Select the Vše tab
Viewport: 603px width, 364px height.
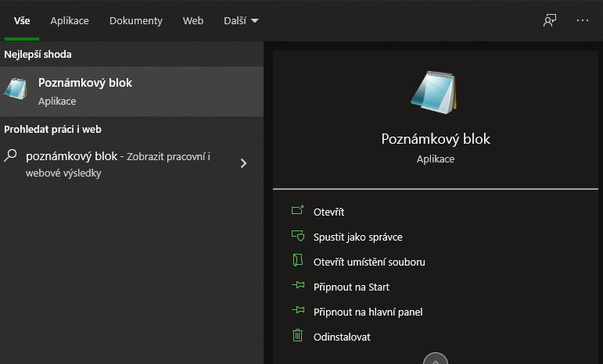coord(22,20)
